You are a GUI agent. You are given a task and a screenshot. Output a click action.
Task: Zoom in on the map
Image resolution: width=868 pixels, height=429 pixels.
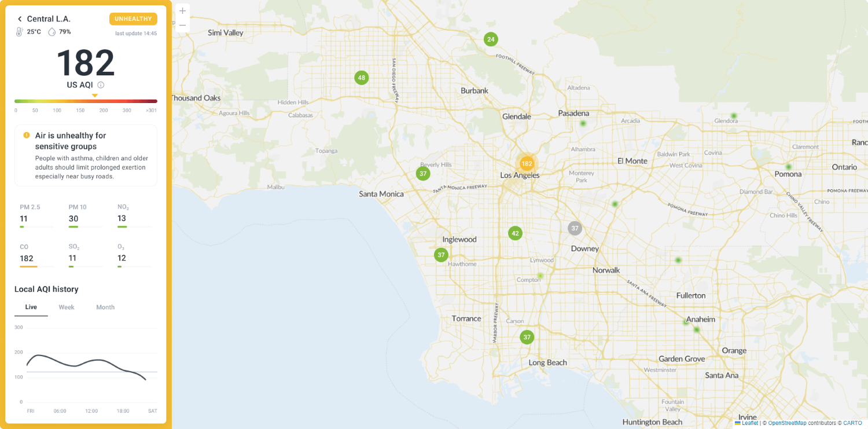click(182, 11)
